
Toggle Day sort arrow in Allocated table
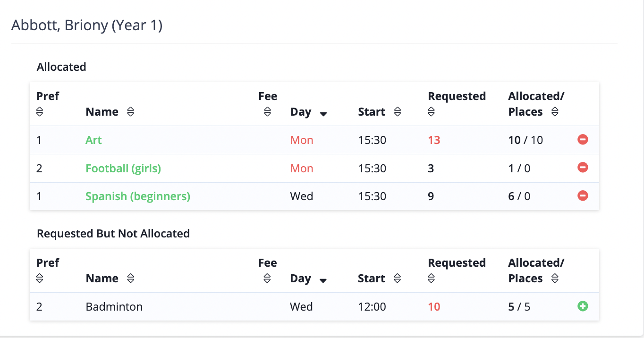point(323,114)
